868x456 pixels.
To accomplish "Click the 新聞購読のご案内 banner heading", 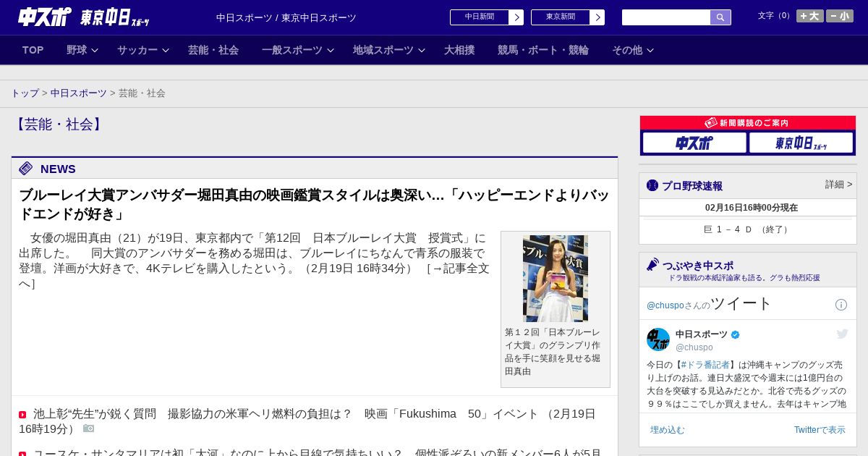I will pyautogui.click(x=748, y=123).
